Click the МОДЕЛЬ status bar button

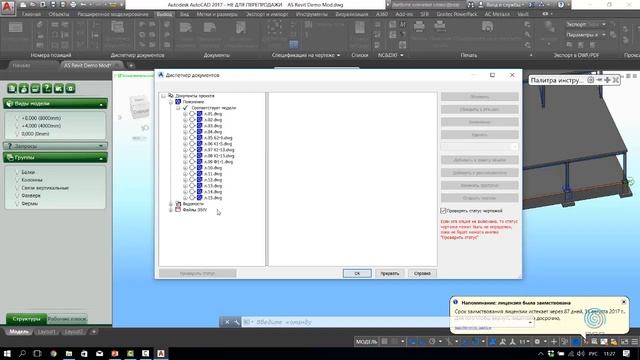(x=366, y=342)
